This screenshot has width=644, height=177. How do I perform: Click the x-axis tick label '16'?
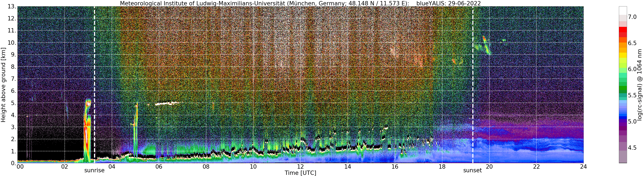[x=395, y=166]
